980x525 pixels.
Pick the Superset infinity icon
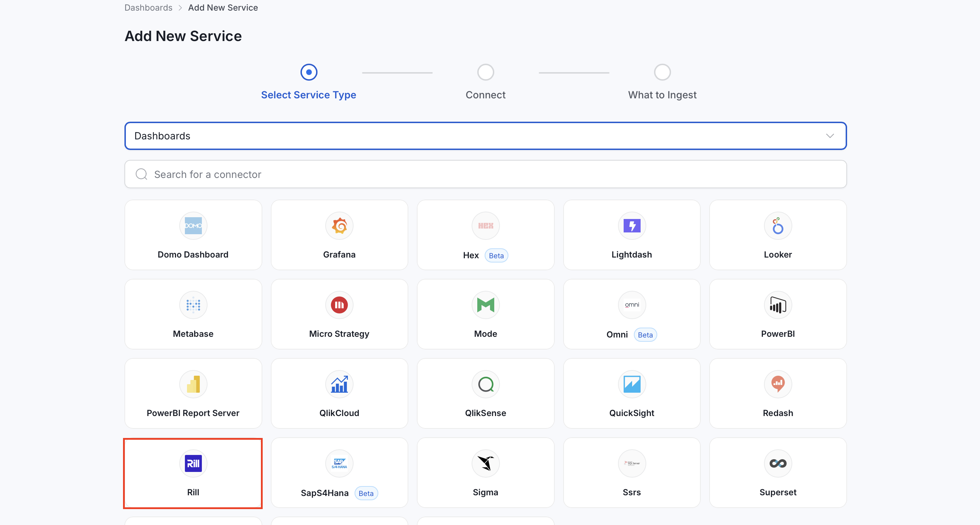778,463
